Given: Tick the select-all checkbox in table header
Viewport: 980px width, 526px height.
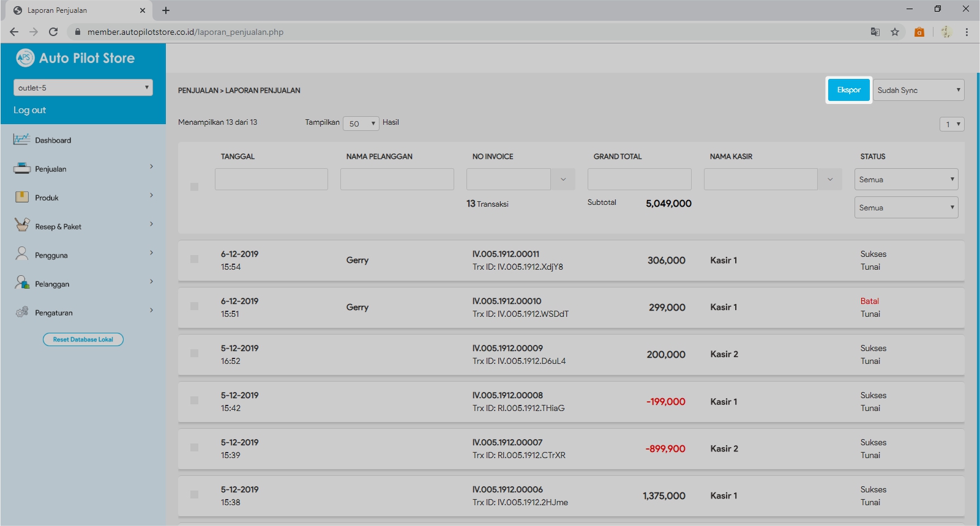Looking at the screenshot, I should [194, 187].
